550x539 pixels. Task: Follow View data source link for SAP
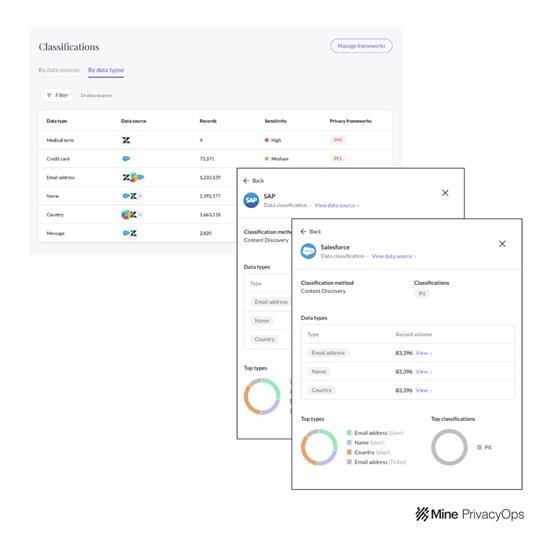[336, 206]
